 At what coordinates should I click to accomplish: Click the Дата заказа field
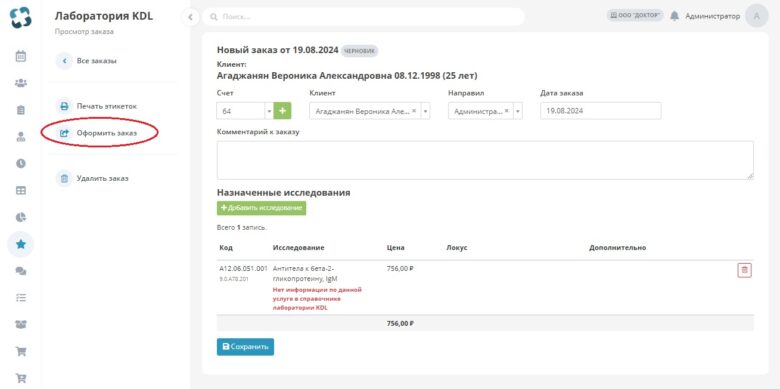pyautogui.click(x=600, y=111)
